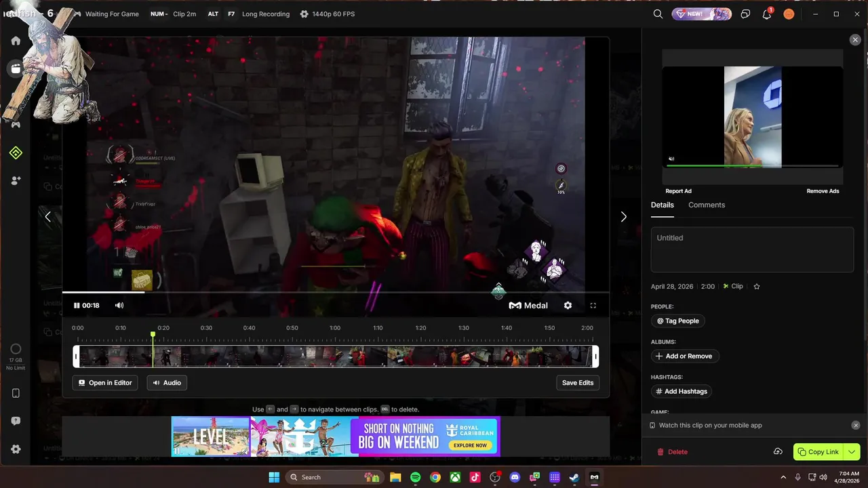Click the left trim handle

[76, 357]
